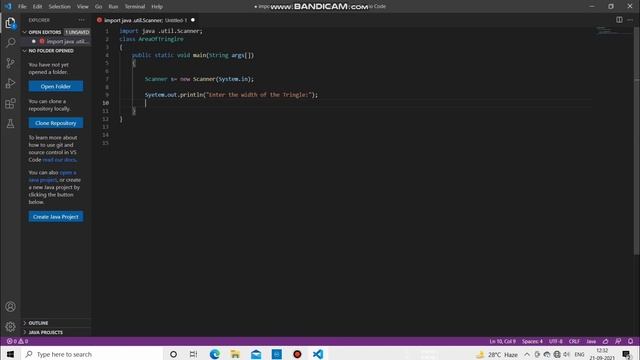Open the File menu

click(22, 7)
